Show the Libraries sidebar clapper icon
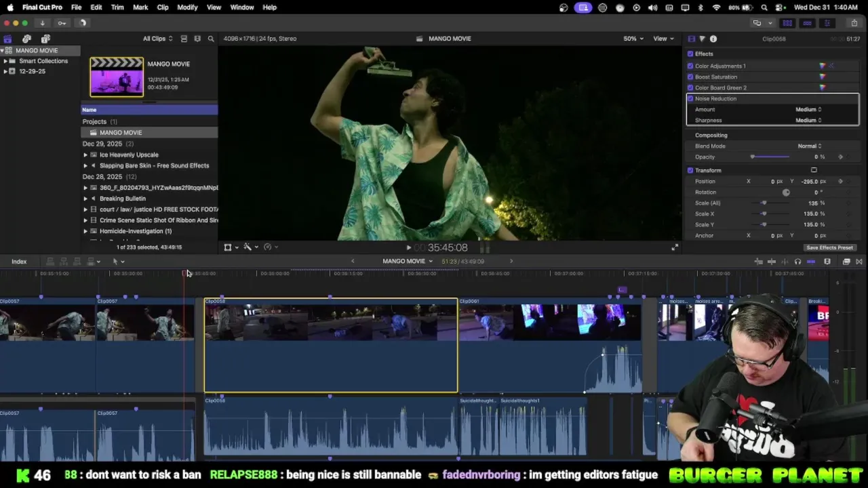868x488 pixels. click(7, 39)
